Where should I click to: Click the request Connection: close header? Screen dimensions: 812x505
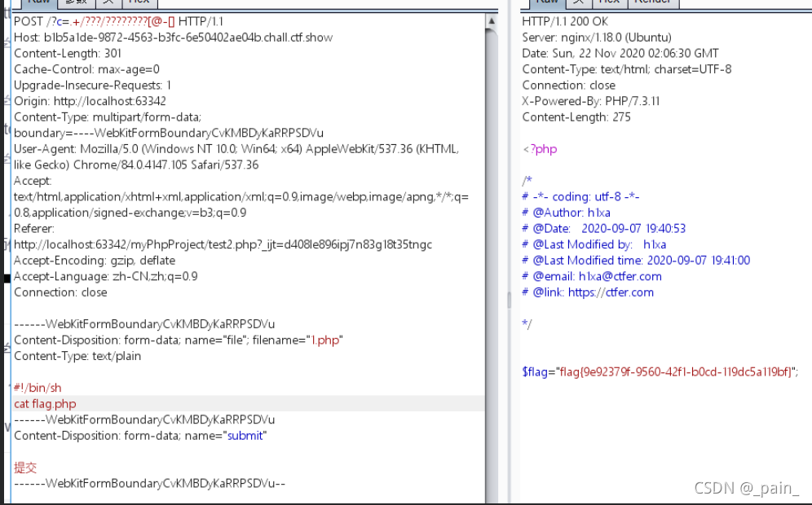pos(60,292)
